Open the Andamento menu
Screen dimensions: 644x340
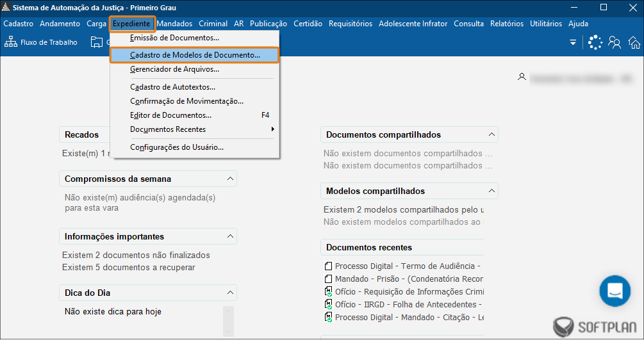click(x=60, y=24)
